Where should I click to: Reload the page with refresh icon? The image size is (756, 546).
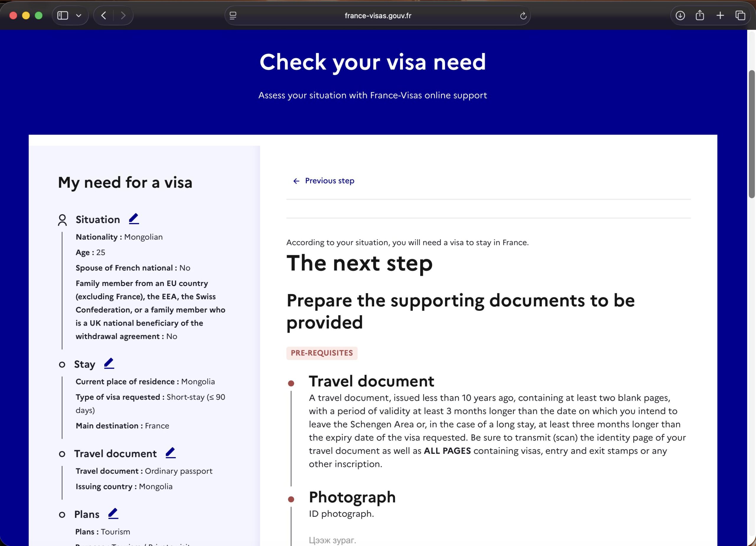pyautogui.click(x=523, y=16)
